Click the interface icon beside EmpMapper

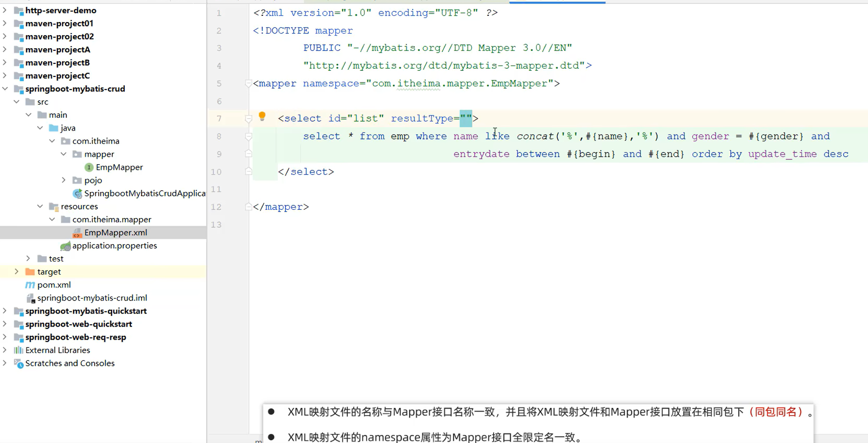(89, 167)
